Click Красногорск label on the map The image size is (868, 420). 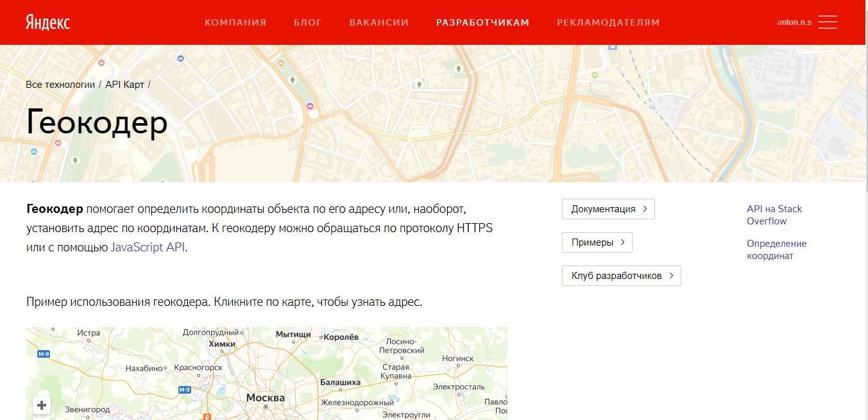(198, 368)
